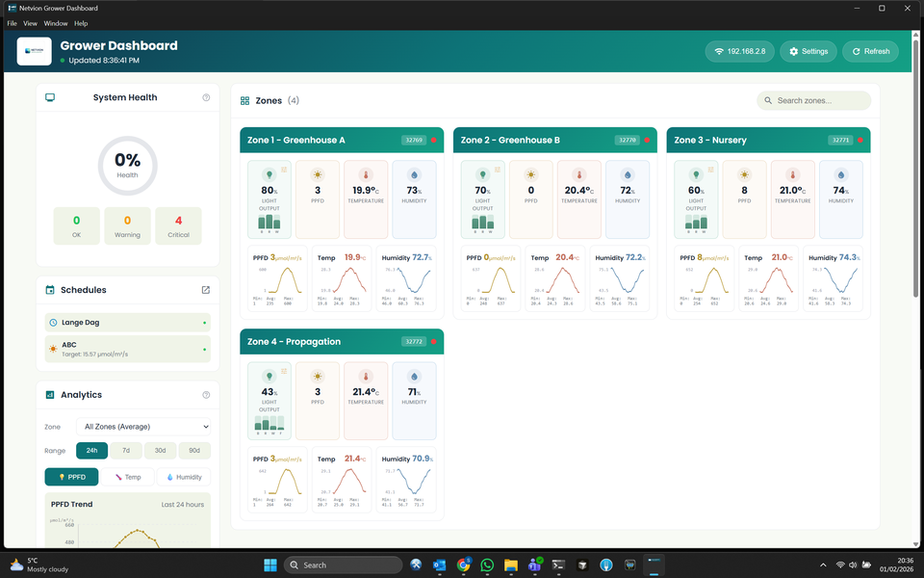Switch analytics metric to Temp
924x578 pixels.
pyautogui.click(x=127, y=477)
